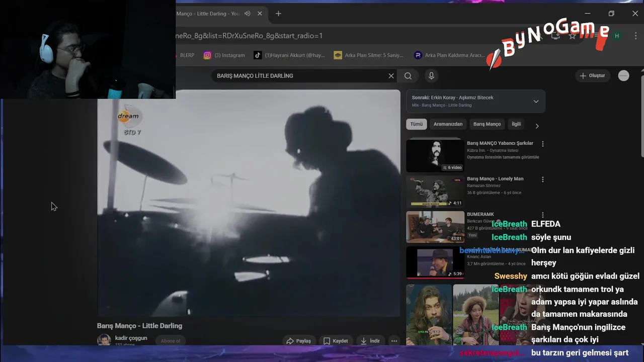Open the BUMERAMK video thumbnail

[x=435, y=227]
